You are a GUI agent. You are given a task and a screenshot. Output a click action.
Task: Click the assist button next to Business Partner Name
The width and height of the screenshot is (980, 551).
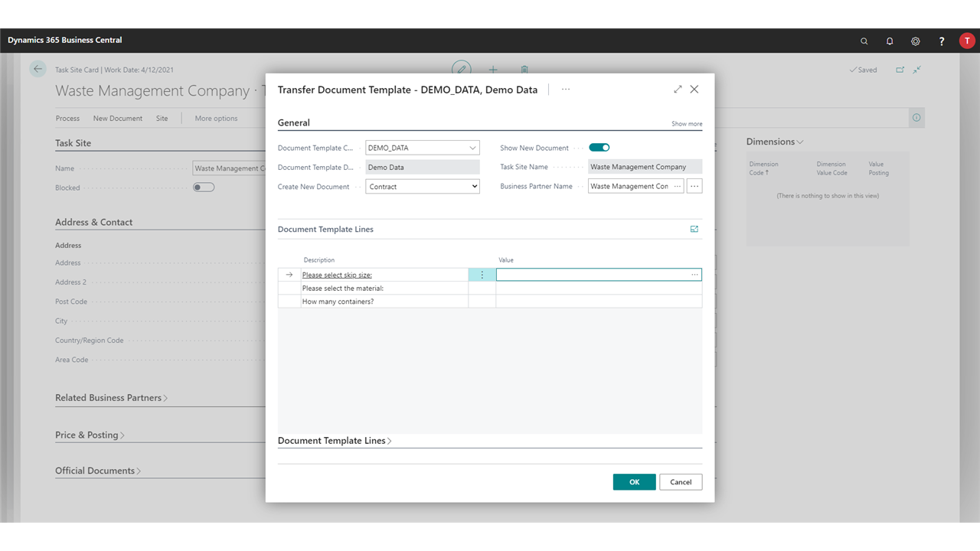point(694,186)
